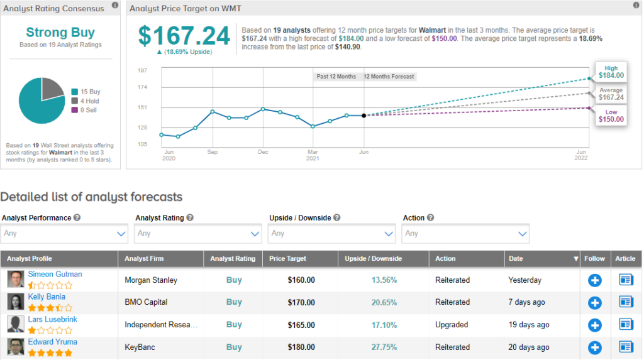The image size is (644, 360).
Task: Click Lars Lusebrink's profile photo
Action: [16, 325]
